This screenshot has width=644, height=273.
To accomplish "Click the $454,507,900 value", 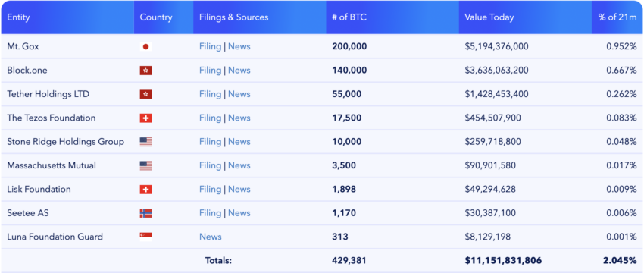I will [x=493, y=118].
